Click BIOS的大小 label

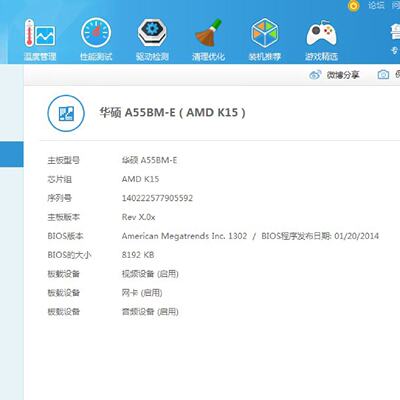coord(69,255)
